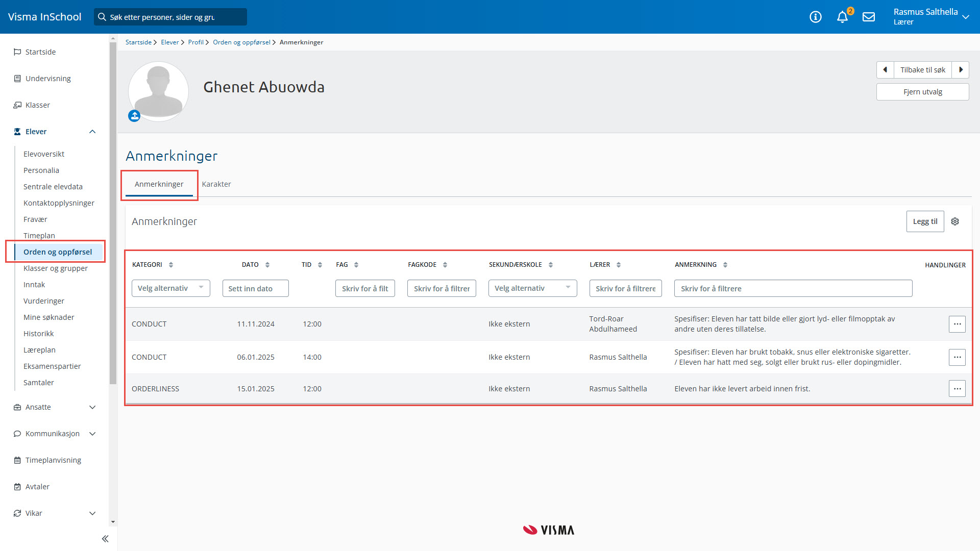Screen dimensions: 980x551
Task: Sort table by Kategori column
Action: click(x=171, y=265)
